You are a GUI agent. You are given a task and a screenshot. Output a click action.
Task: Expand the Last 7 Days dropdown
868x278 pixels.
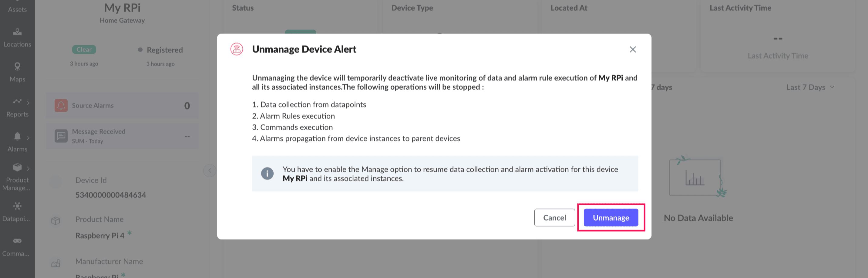pos(810,87)
